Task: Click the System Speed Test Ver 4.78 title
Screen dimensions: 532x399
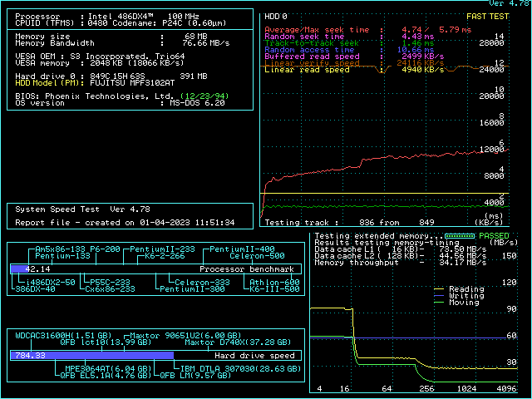Action: [x=82, y=209]
